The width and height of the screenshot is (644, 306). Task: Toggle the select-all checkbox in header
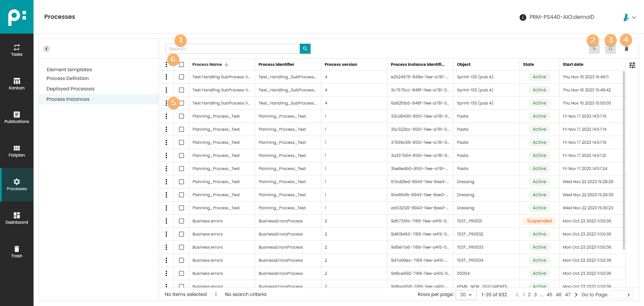pyautogui.click(x=181, y=64)
